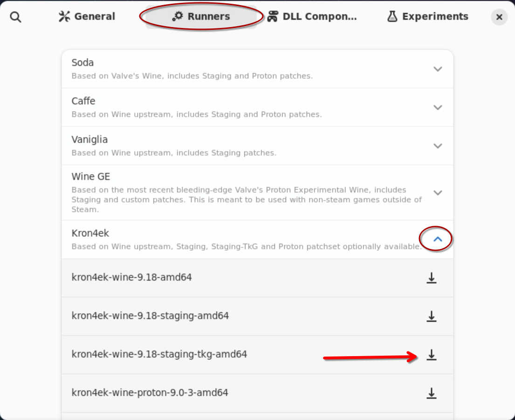Image resolution: width=515 pixels, height=420 pixels.
Task: Click the search magnifier icon
Action: point(16,17)
